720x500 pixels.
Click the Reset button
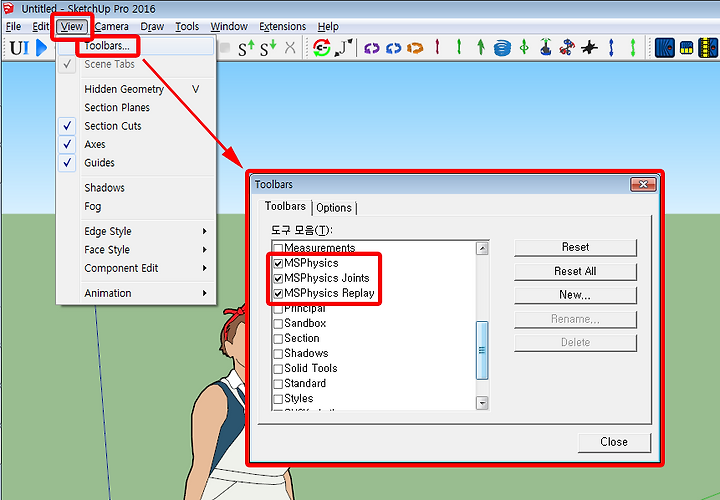(x=575, y=247)
